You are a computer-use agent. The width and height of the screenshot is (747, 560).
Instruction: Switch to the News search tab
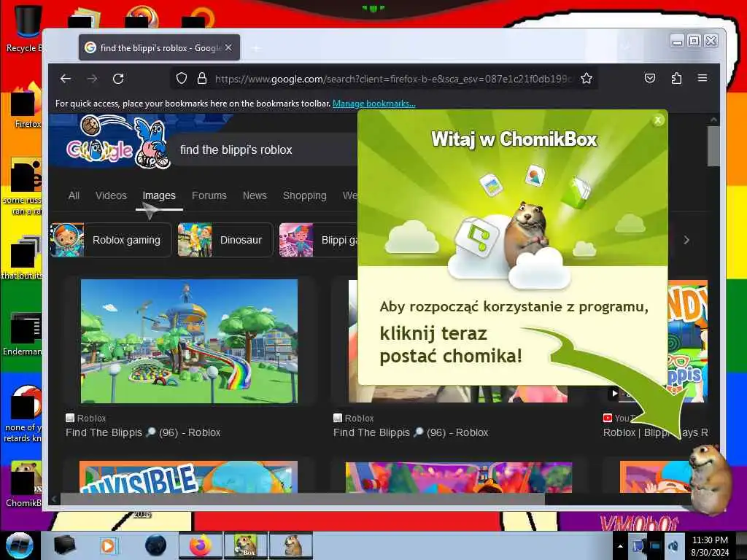pos(255,195)
